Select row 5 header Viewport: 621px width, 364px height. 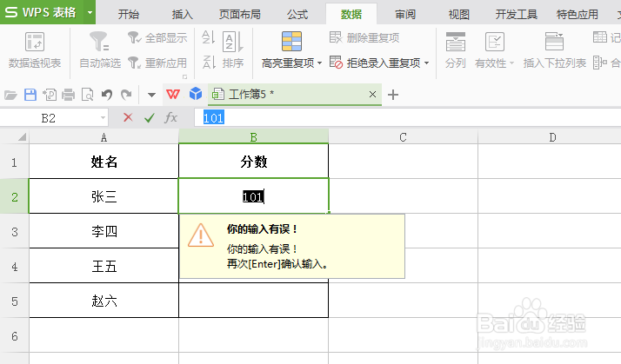click(14, 301)
